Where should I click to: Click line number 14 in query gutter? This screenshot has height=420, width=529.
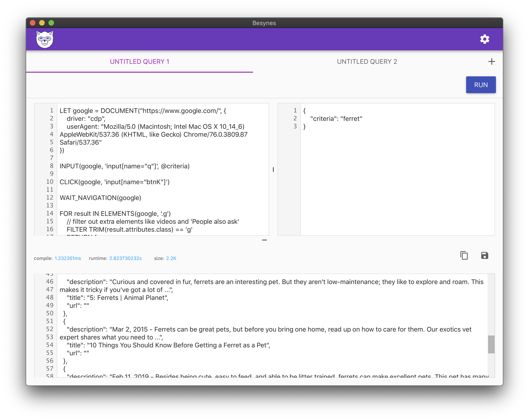[x=50, y=213]
